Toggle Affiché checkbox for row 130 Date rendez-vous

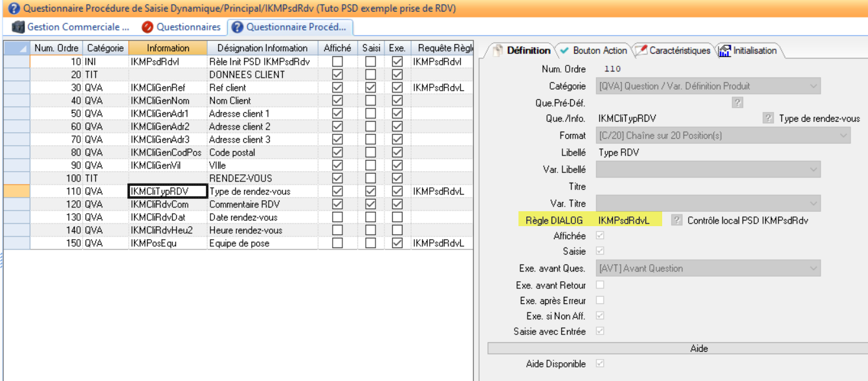pos(337,217)
